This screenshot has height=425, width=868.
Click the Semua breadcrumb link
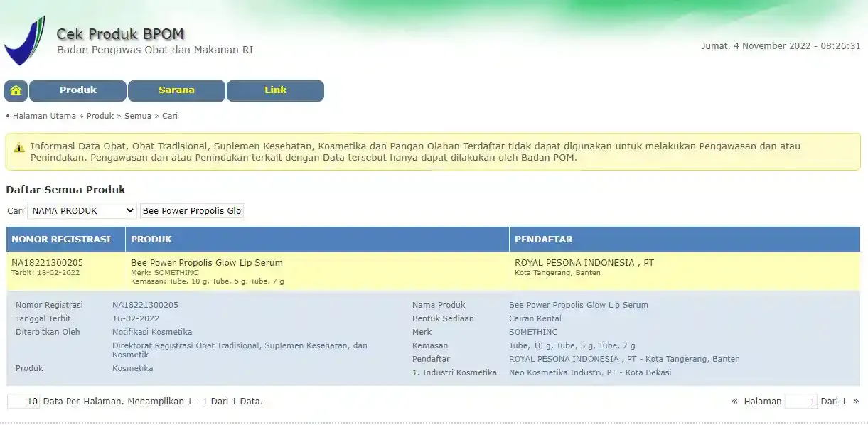coord(138,116)
